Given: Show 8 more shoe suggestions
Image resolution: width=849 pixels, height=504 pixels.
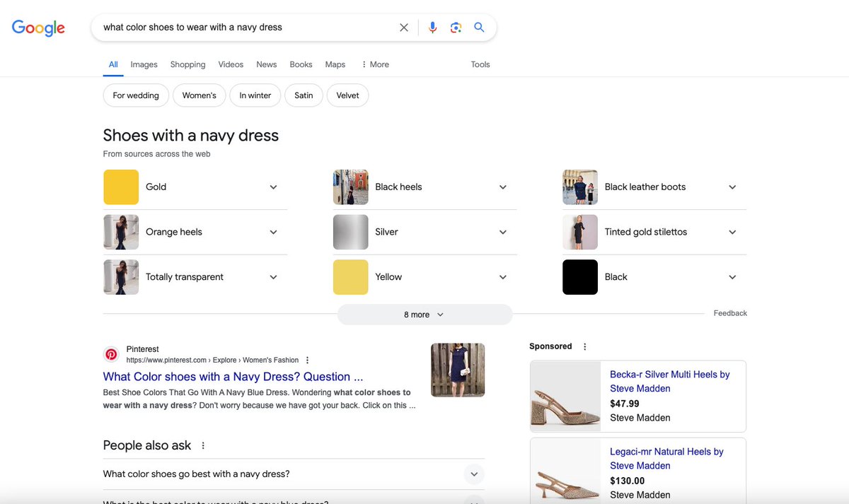Looking at the screenshot, I should 424,315.
